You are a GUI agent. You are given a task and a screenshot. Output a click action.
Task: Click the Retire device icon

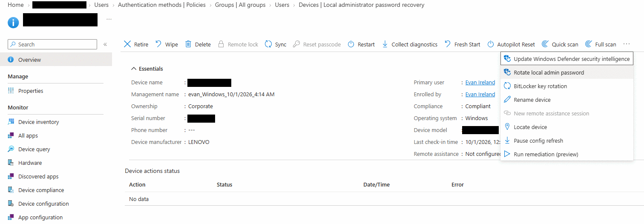pyautogui.click(x=127, y=44)
